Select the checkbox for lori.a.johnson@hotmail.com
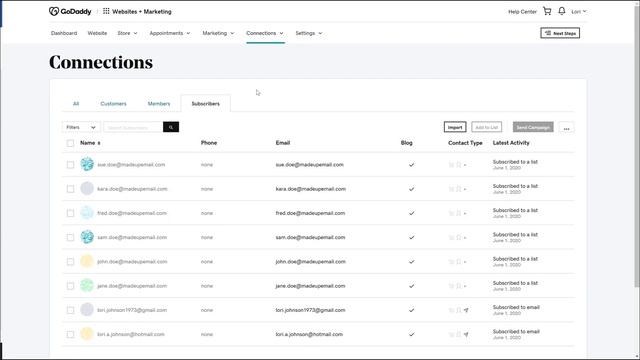 pos(70,334)
